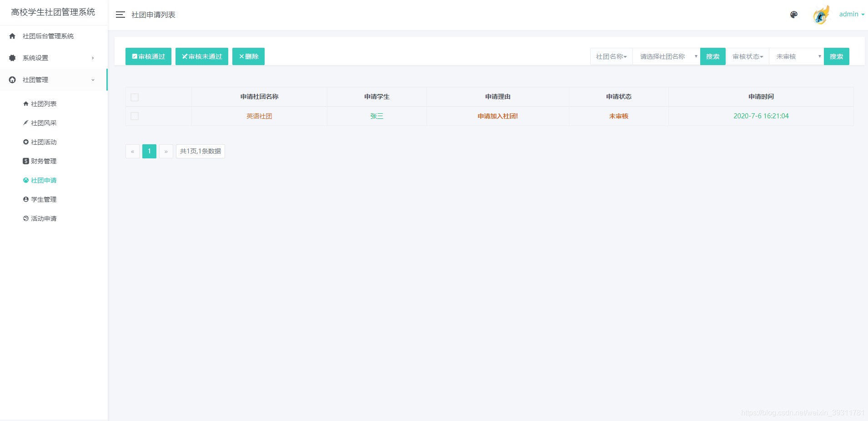The height and width of the screenshot is (421, 868).
Task: Click the 高校学生社团管理系统 title
Action: [x=53, y=12]
